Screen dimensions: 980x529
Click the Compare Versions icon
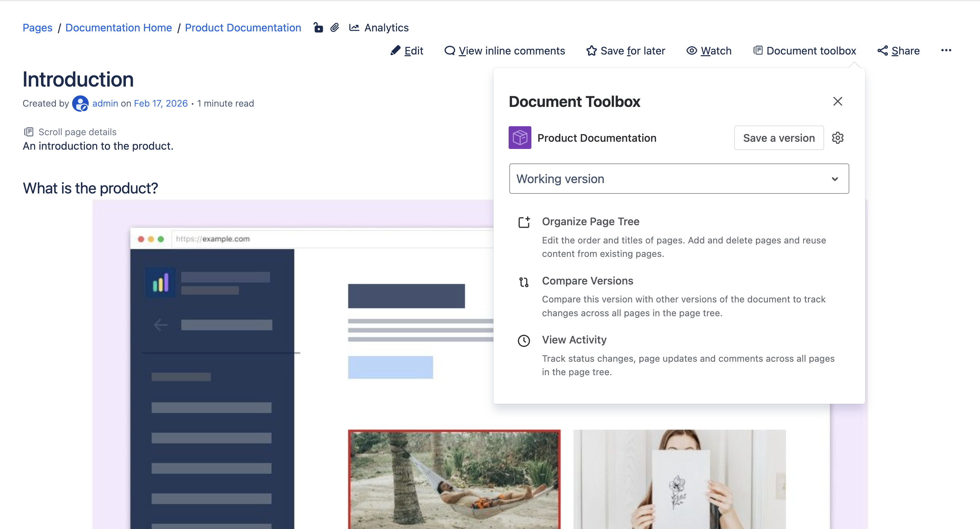(x=524, y=282)
